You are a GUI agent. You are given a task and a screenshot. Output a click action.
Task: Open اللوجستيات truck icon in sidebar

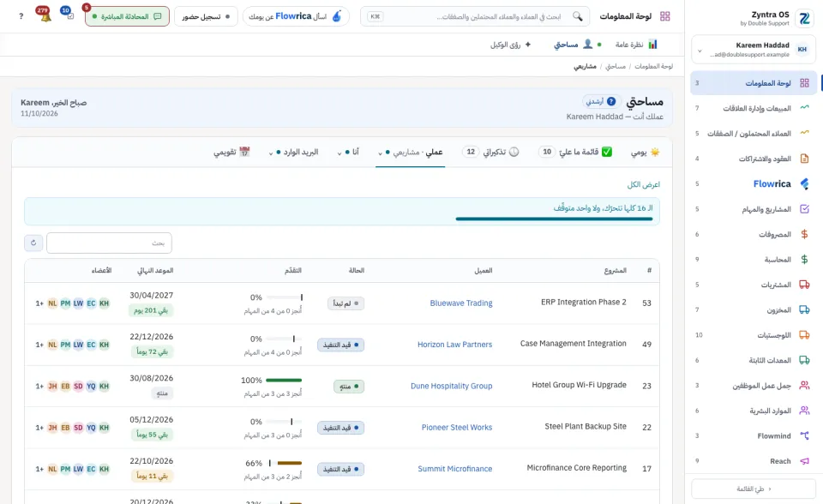804,334
